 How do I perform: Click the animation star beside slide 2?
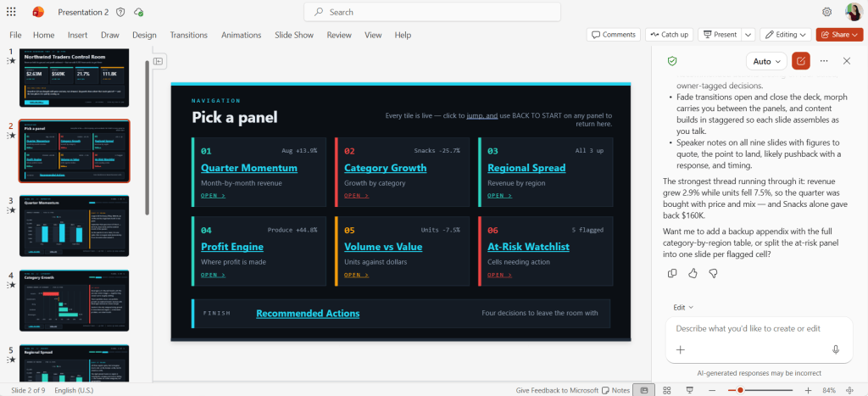click(x=11, y=135)
